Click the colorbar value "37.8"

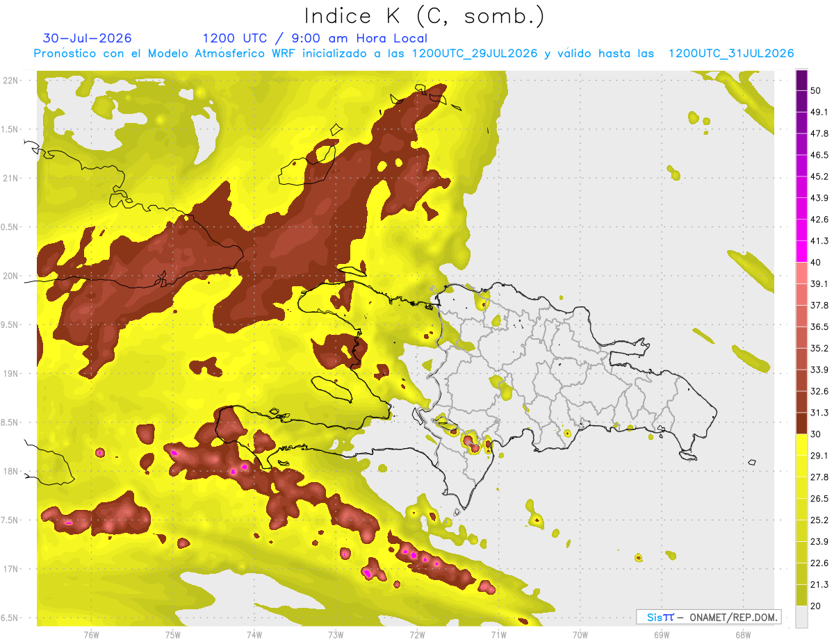tap(819, 306)
